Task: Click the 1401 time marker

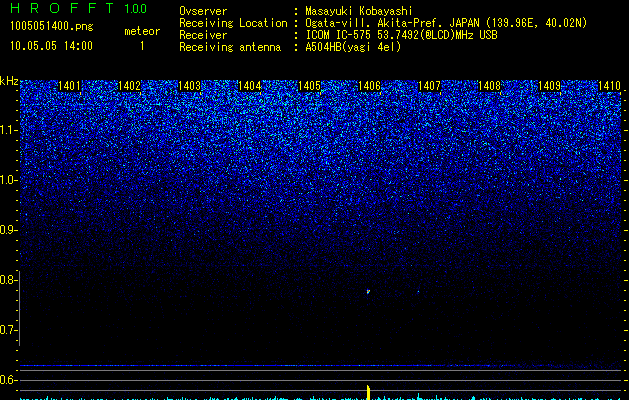Action: [x=69, y=86]
